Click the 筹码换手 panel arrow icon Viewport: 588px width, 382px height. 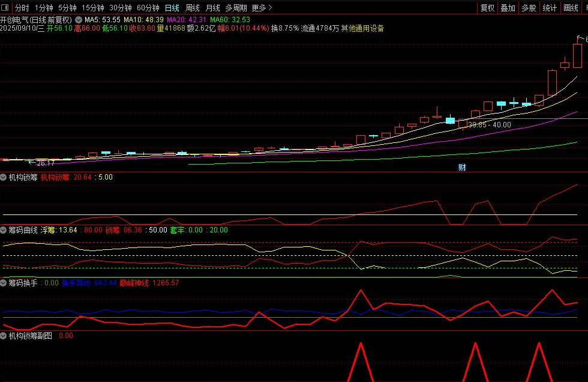[x=4, y=283]
